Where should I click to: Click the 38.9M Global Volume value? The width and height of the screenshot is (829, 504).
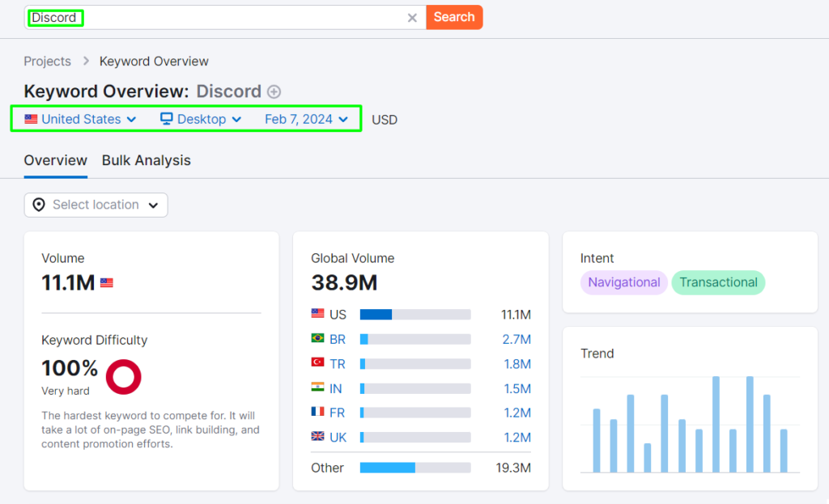pyautogui.click(x=344, y=282)
